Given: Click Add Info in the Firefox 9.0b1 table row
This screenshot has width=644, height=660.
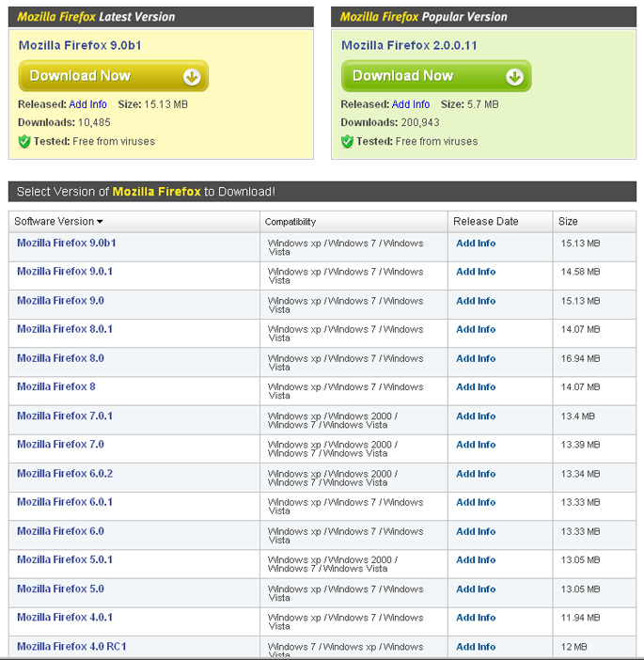Looking at the screenshot, I should click(x=476, y=244).
